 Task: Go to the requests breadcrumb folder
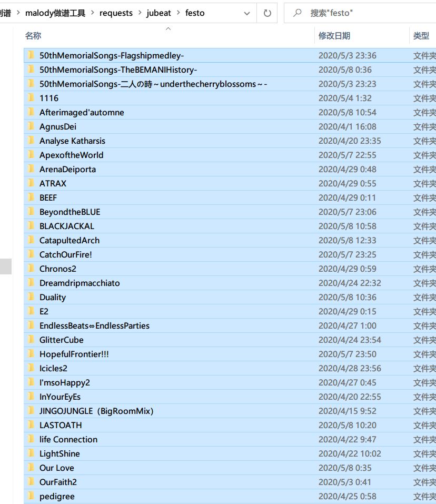pyautogui.click(x=116, y=13)
